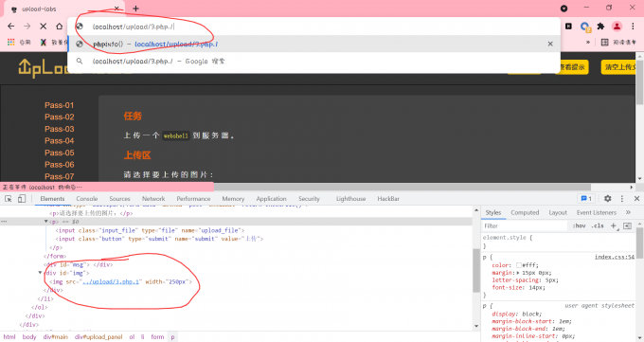Activate the DevTools inspect element picker
644x342 pixels.
pos(9,199)
